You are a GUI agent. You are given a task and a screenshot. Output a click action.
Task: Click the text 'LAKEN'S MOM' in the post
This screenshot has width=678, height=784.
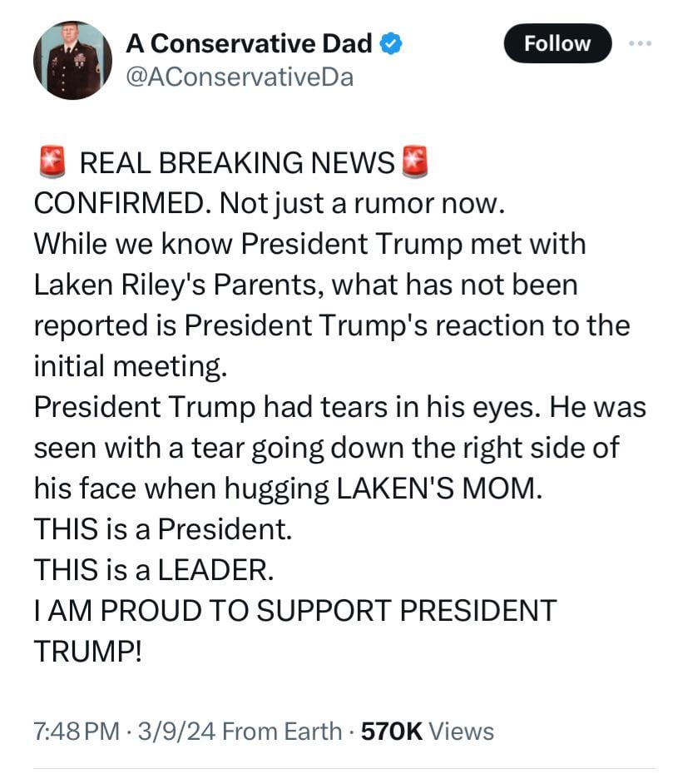coord(437,489)
